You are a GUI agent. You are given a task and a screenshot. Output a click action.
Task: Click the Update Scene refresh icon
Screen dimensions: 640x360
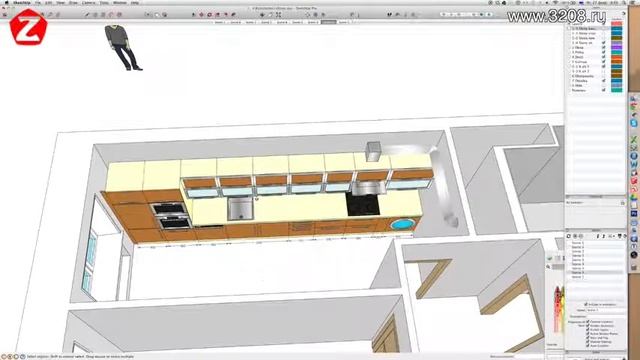click(569, 236)
